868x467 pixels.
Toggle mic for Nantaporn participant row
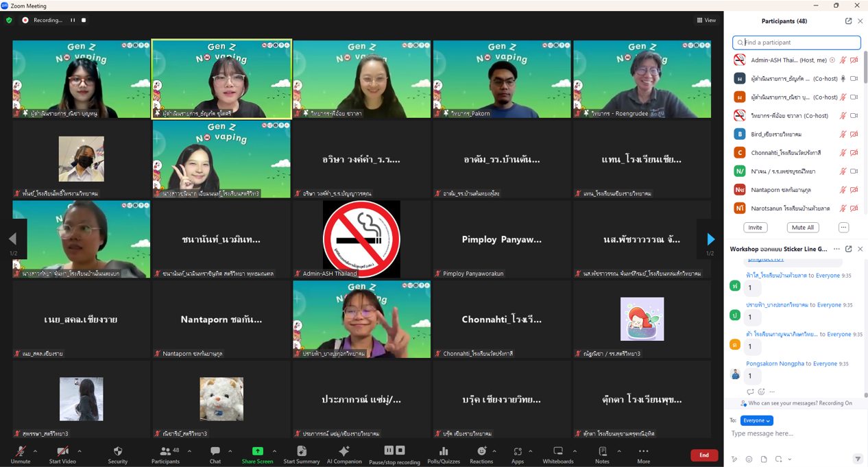(843, 189)
